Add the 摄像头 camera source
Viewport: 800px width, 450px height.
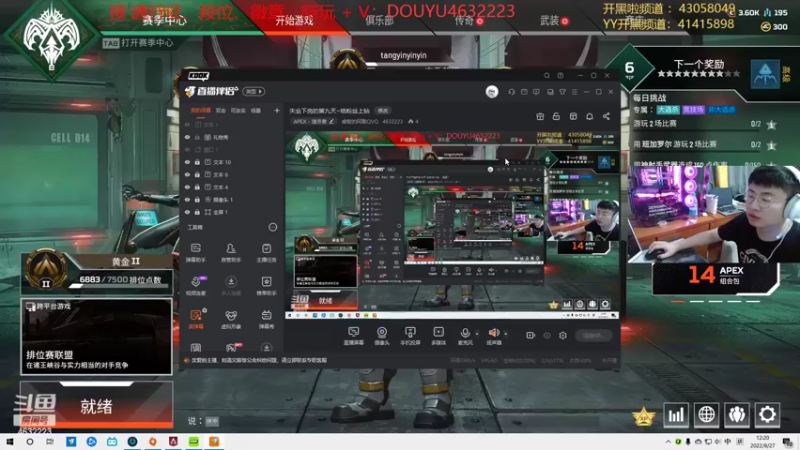tap(382, 336)
